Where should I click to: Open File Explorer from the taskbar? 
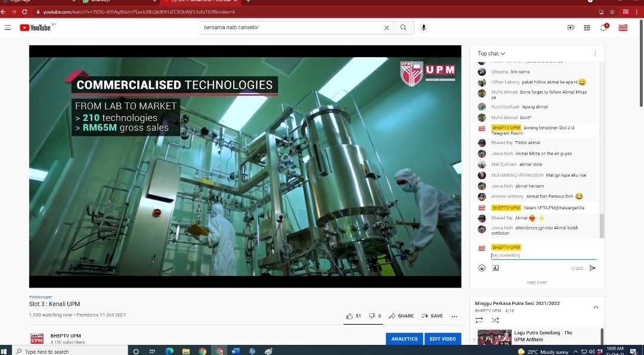[185, 351]
